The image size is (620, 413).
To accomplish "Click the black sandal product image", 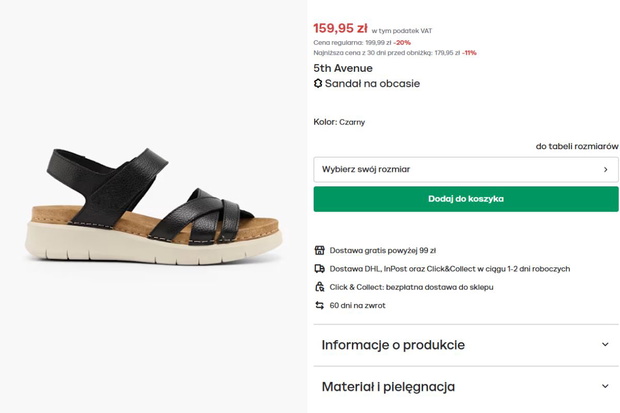I will [x=153, y=206].
